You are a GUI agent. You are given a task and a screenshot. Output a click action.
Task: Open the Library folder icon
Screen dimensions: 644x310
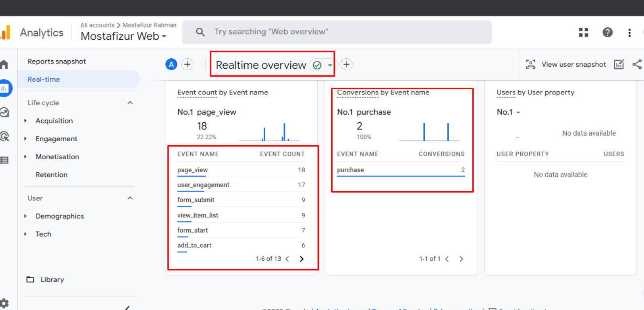[30, 279]
